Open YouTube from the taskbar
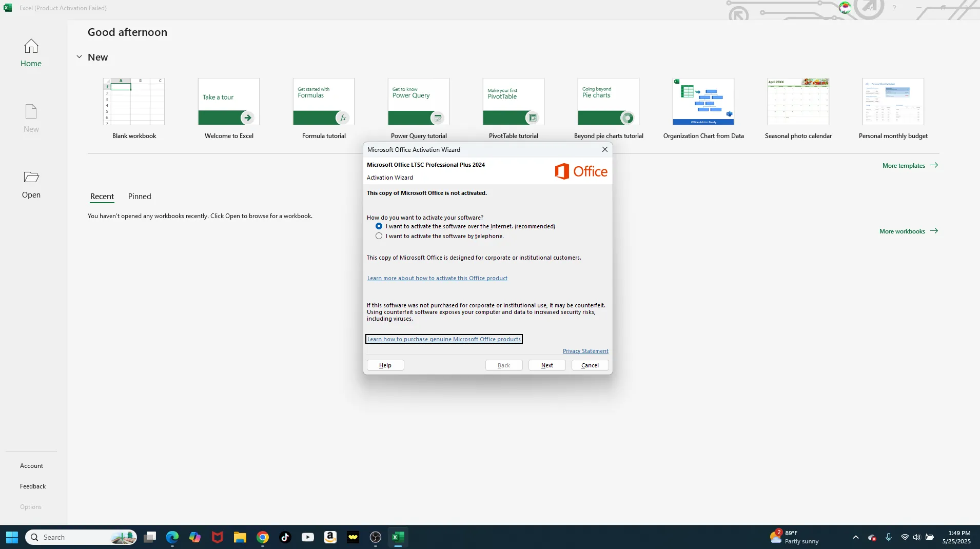980x549 pixels. [x=308, y=537]
